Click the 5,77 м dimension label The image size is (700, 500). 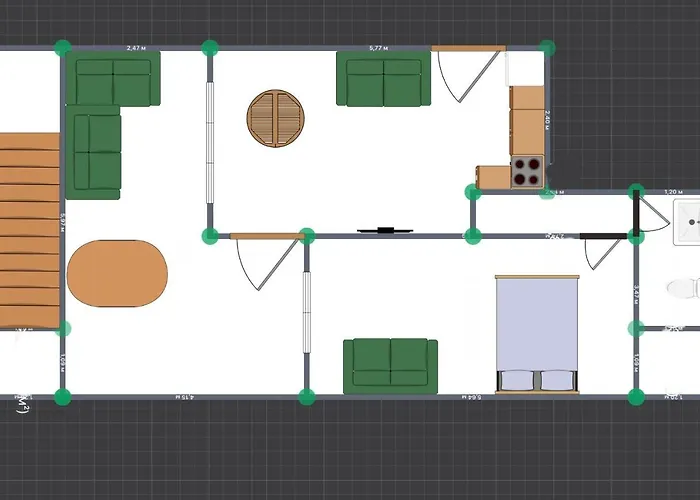pos(379,47)
